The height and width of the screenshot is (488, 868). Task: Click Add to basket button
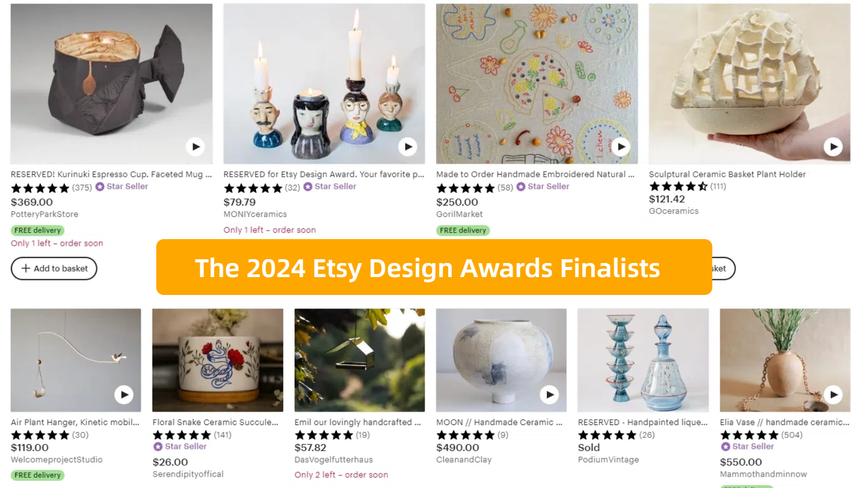click(54, 268)
